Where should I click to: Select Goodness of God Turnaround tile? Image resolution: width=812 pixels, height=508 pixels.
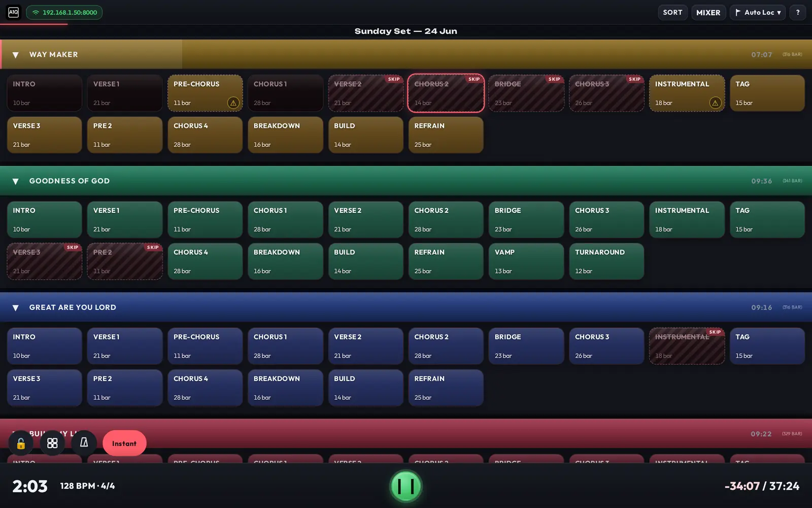606,262
